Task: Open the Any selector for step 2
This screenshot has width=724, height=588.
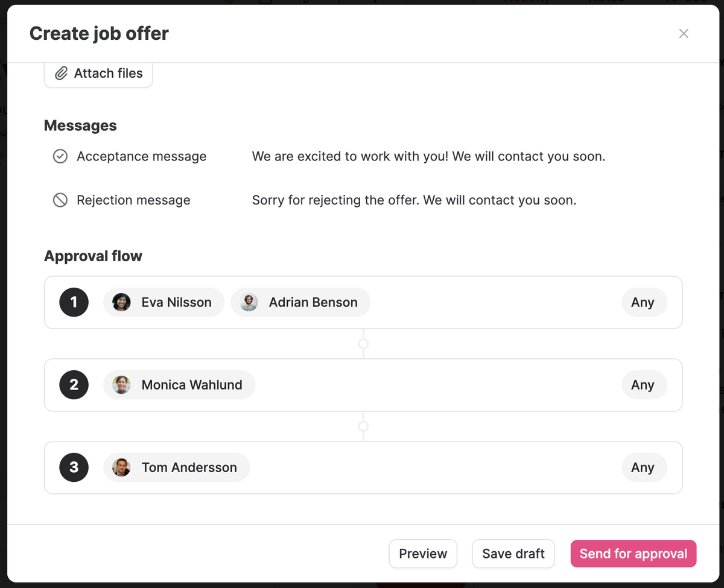Action: point(643,385)
